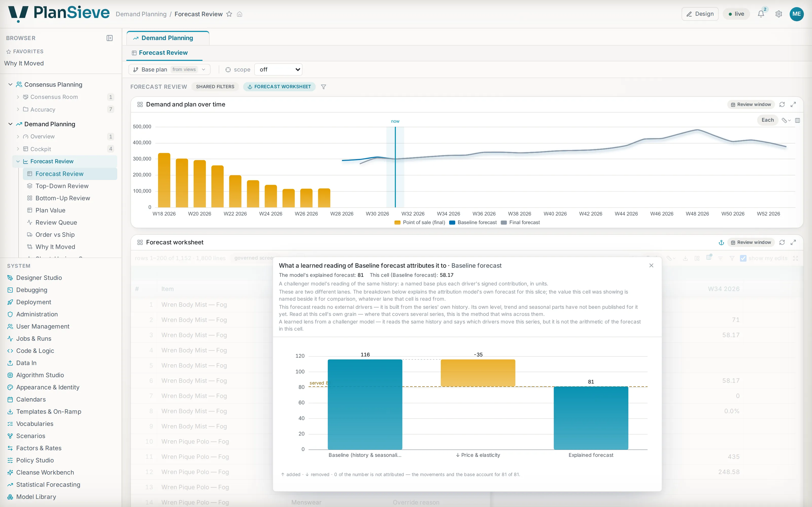Click the Design button

700,14
